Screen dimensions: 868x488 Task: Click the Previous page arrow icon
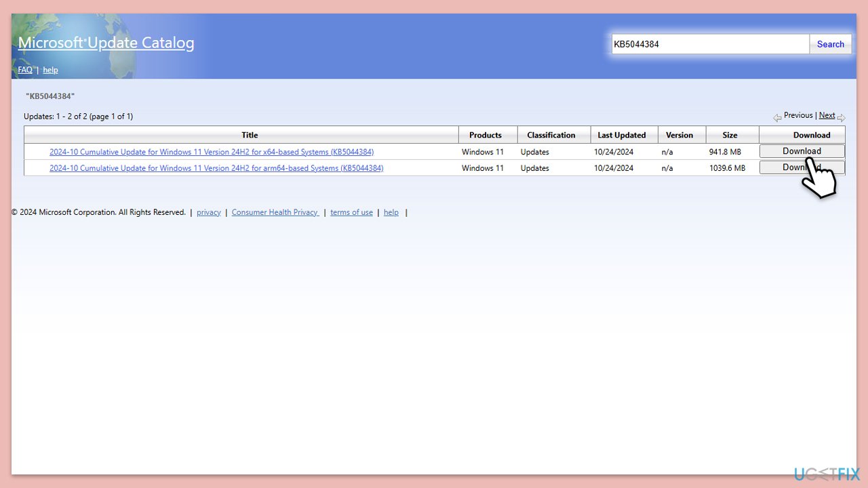(x=777, y=118)
